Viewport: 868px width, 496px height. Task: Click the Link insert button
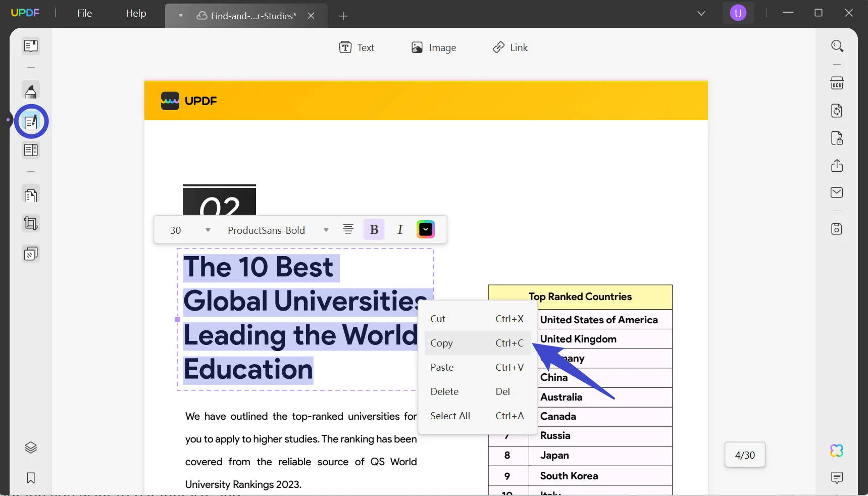pos(510,47)
